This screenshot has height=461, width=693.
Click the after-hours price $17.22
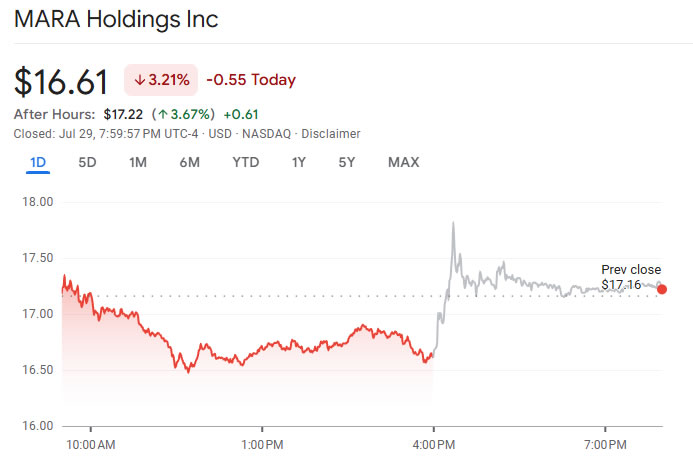[124, 115]
